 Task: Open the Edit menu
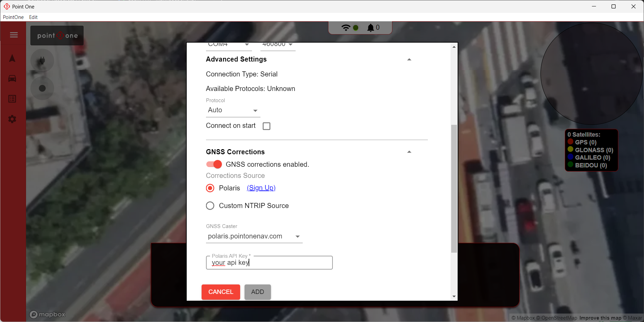click(x=33, y=17)
